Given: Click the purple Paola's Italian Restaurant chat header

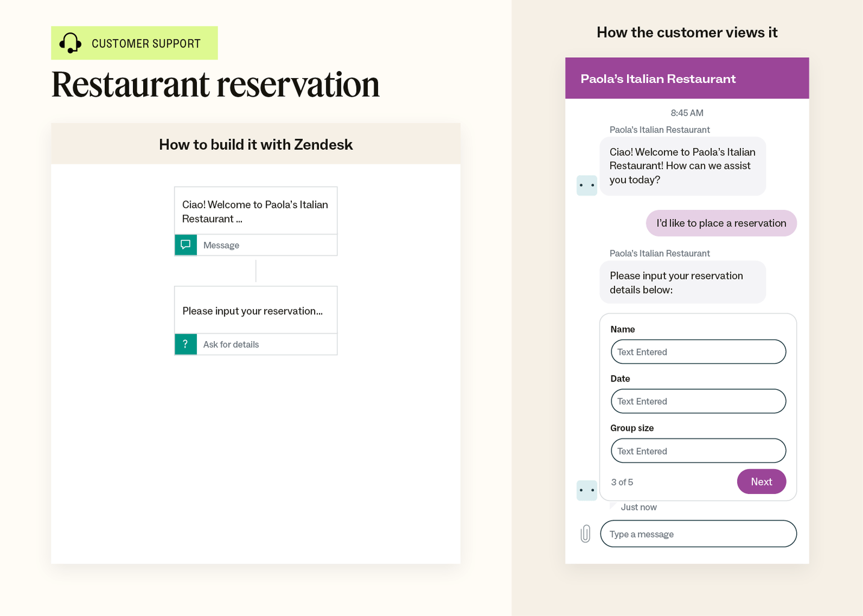Looking at the screenshot, I should [x=687, y=79].
